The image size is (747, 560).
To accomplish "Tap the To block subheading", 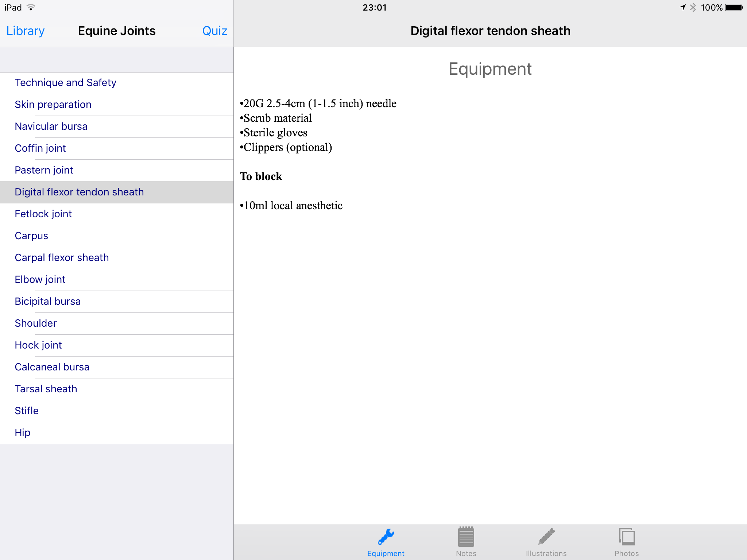I will pyautogui.click(x=261, y=176).
